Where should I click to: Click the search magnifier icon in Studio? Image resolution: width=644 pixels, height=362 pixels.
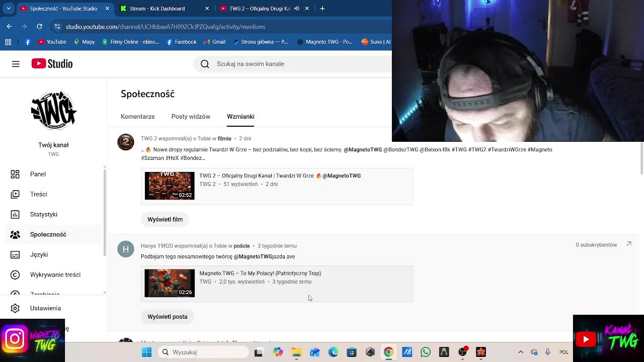(205, 64)
